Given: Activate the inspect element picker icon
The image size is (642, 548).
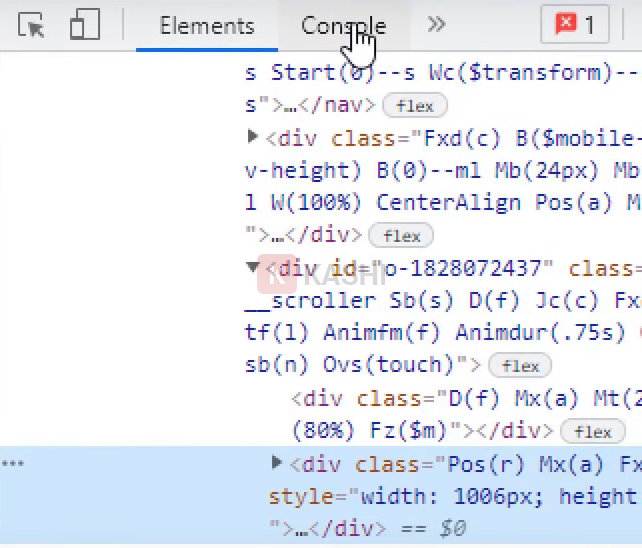Looking at the screenshot, I should (x=32, y=26).
